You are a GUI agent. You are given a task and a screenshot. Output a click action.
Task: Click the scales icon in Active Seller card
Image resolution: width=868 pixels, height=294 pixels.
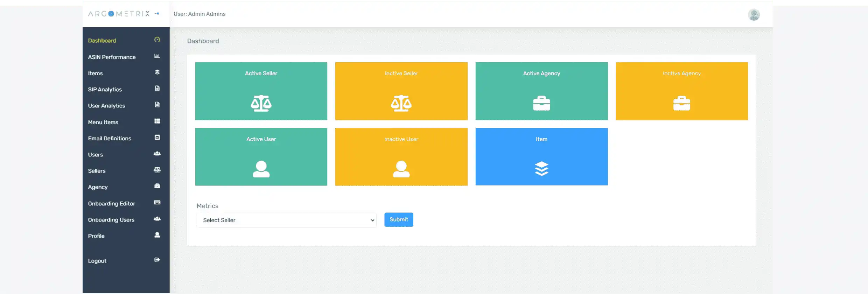(x=261, y=103)
